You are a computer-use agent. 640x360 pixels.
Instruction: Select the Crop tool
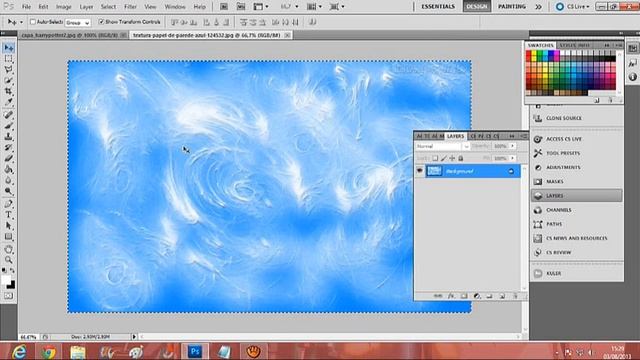click(x=9, y=91)
